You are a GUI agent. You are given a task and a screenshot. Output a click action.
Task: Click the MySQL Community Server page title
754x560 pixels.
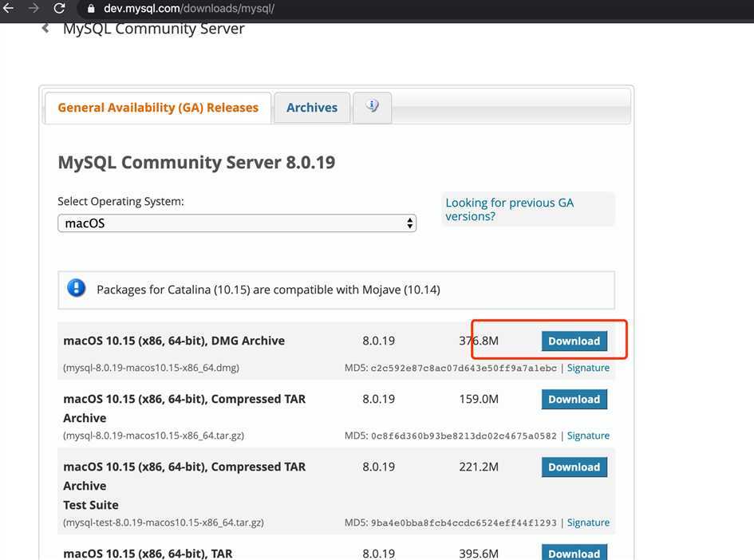tap(153, 29)
